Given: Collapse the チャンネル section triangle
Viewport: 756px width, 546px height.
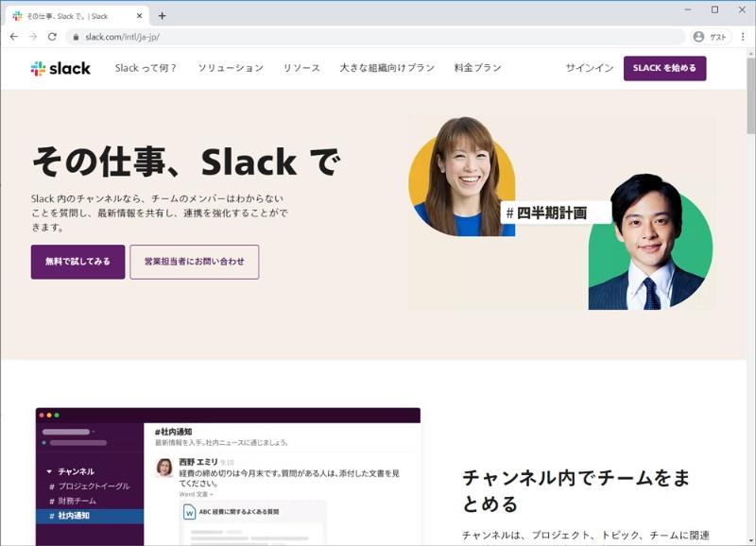Looking at the screenshot, I should [49, 471].
